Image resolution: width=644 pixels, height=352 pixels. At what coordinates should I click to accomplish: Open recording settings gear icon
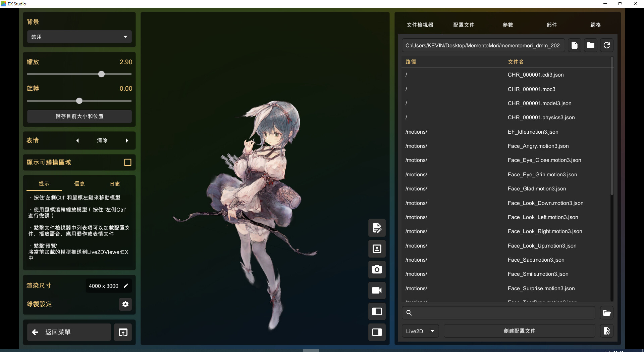point(125,304)
